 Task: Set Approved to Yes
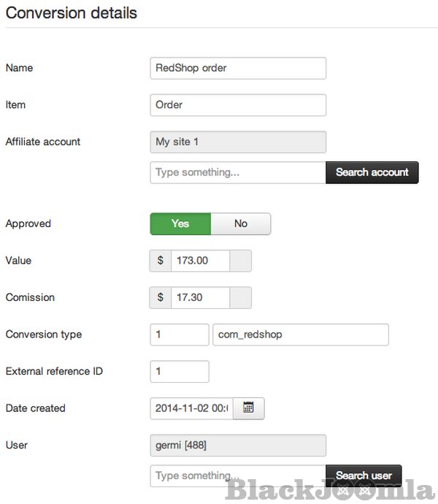coord(180,224)
